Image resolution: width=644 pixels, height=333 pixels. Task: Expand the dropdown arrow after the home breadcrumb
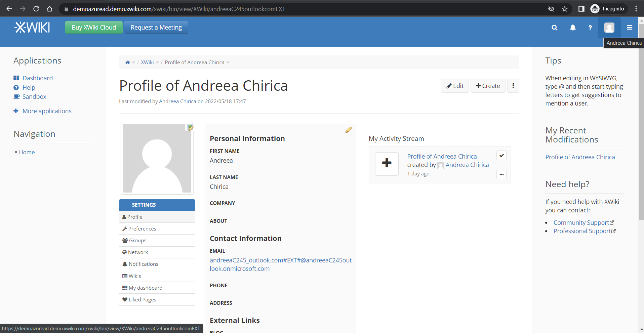[x=133, y=63]
